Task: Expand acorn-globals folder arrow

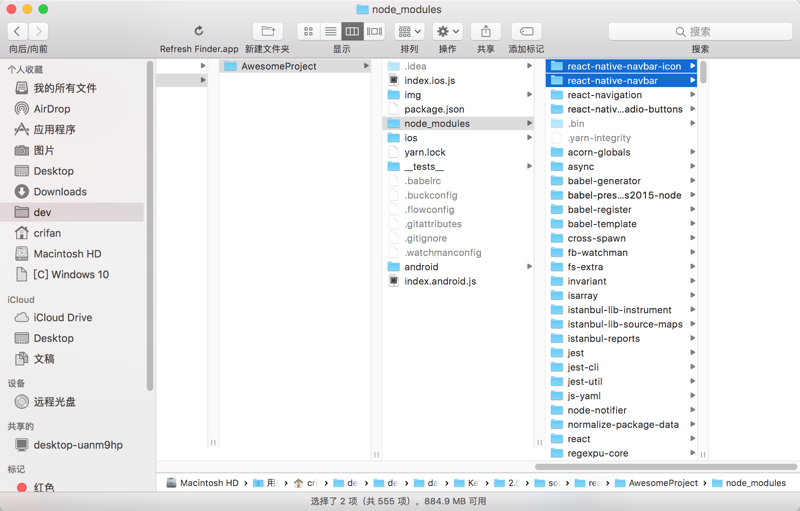Action: click(x=692, y=151)
